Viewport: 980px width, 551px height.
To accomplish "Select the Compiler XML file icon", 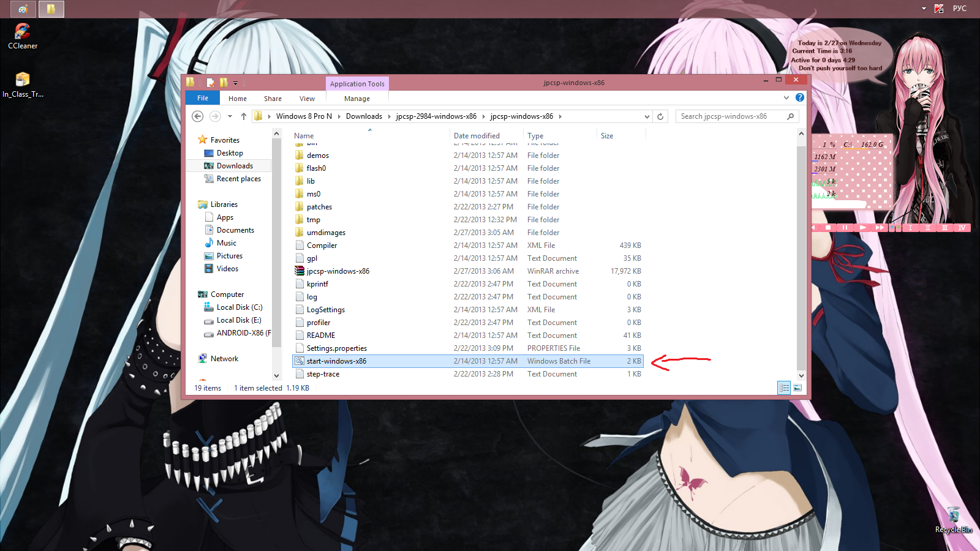I will pyautogui.click(x=300, y=246).
